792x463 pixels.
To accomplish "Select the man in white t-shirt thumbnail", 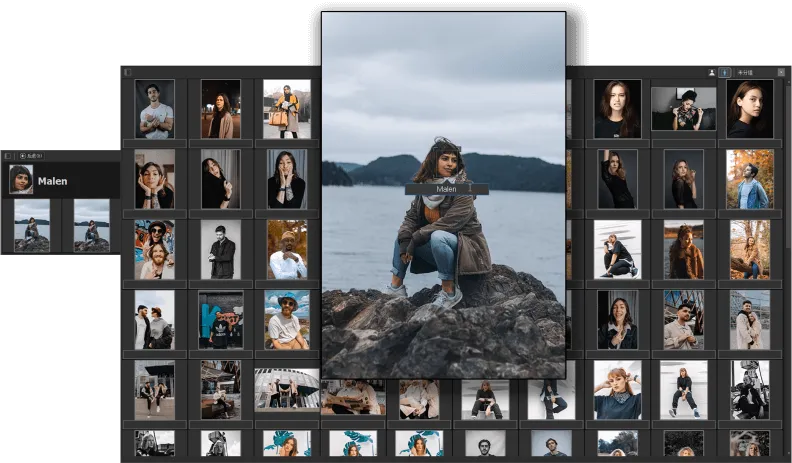I will tap(155, 109).
